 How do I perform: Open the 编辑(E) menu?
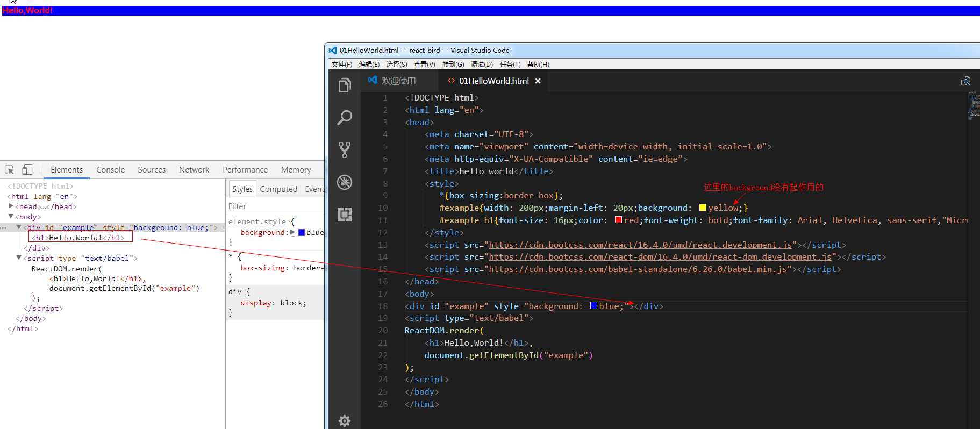tap(369, 64)
